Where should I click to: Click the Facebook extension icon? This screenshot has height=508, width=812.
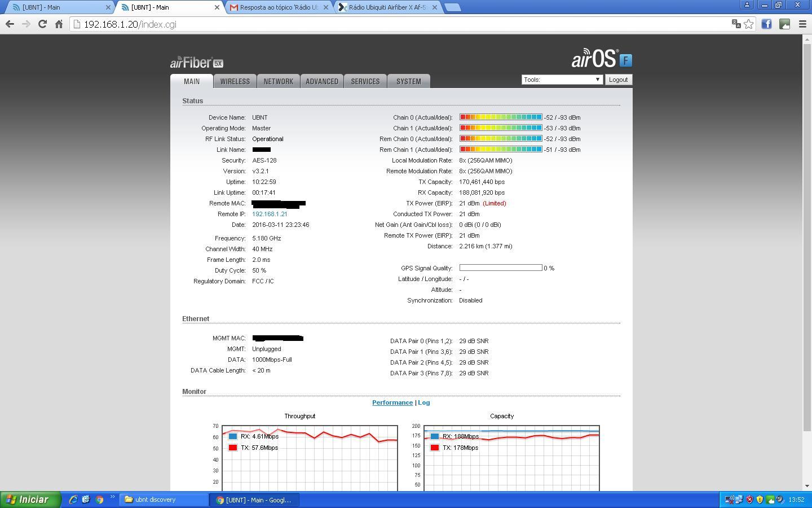766,24
